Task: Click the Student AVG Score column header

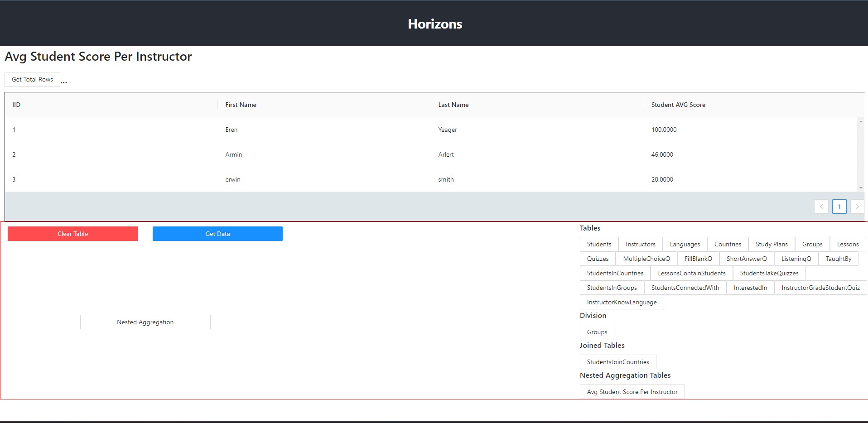Action: click(x=678, y=105)
